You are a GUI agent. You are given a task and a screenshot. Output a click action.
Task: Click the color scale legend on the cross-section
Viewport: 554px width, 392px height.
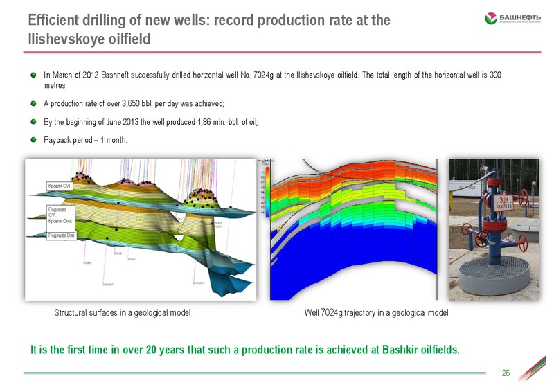click(267, 192)
